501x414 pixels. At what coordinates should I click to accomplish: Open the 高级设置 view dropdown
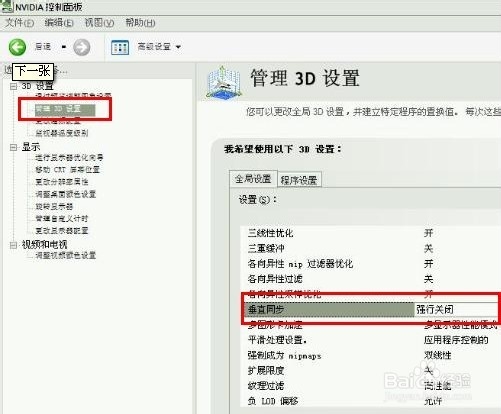click(159, 47)
